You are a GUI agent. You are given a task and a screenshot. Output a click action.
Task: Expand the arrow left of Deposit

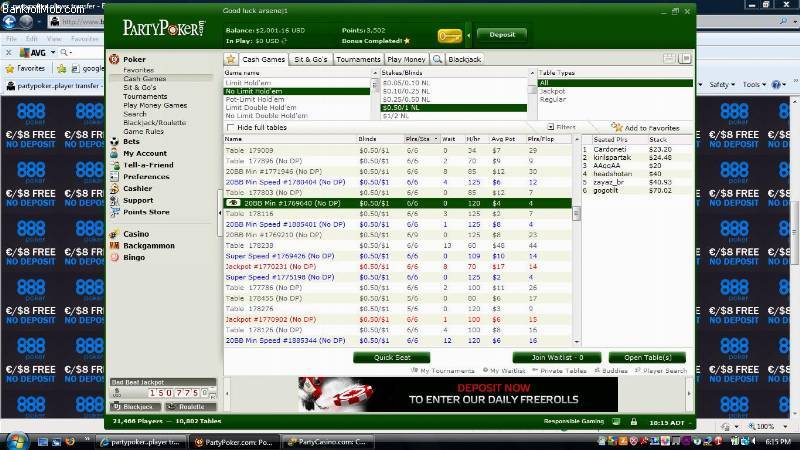(468, 35)
